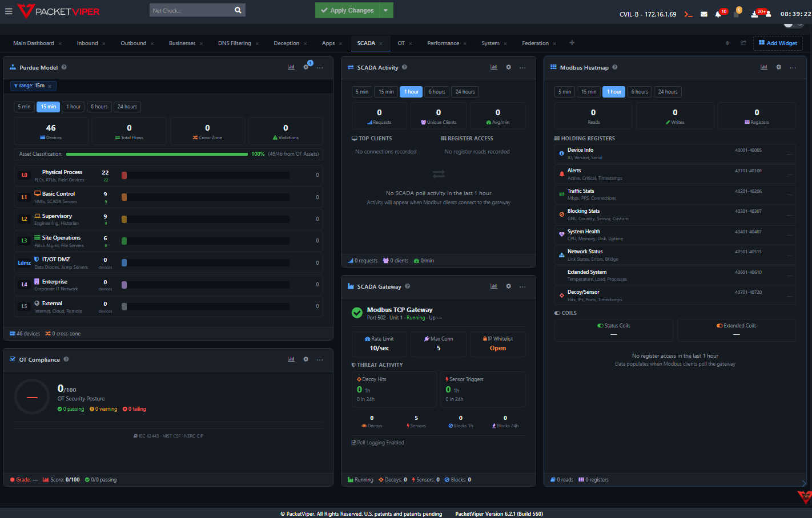
Task: Open the Apply Changes dropdown arrow
Action: pyautogui.click(x=386, y=10)
